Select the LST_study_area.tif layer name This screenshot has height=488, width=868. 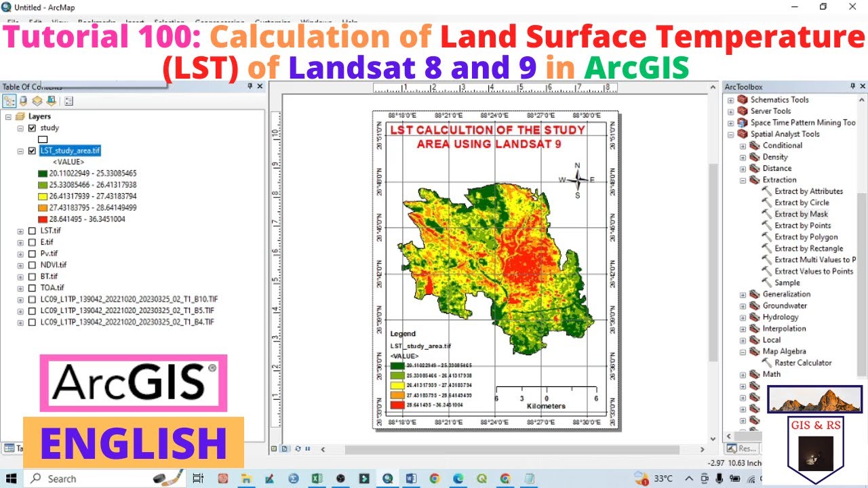(70, 151)
